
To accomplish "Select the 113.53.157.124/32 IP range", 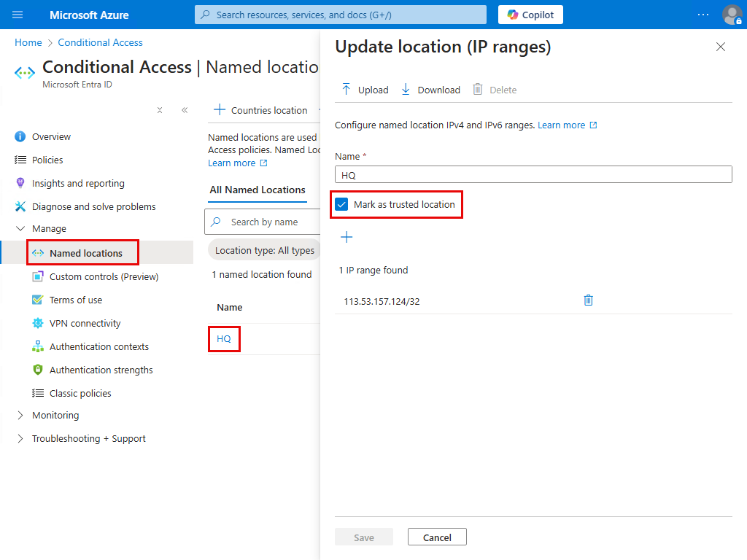I will [x=382, y=301].
